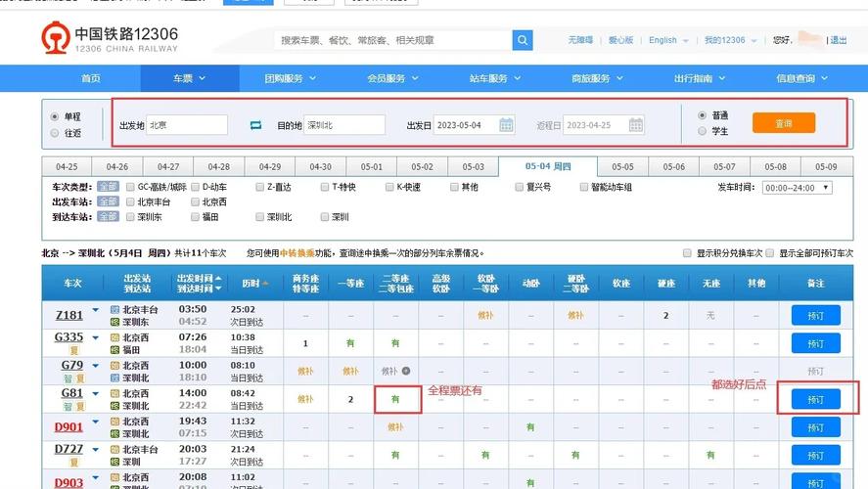The image size is (868, 489).
Task: Click the G79 二等座 候补 plus icon
Action: (x=406, y=372)
